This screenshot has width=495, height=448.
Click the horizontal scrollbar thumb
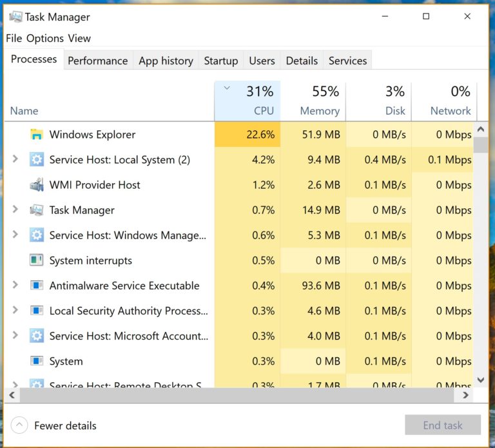[237, 395]
